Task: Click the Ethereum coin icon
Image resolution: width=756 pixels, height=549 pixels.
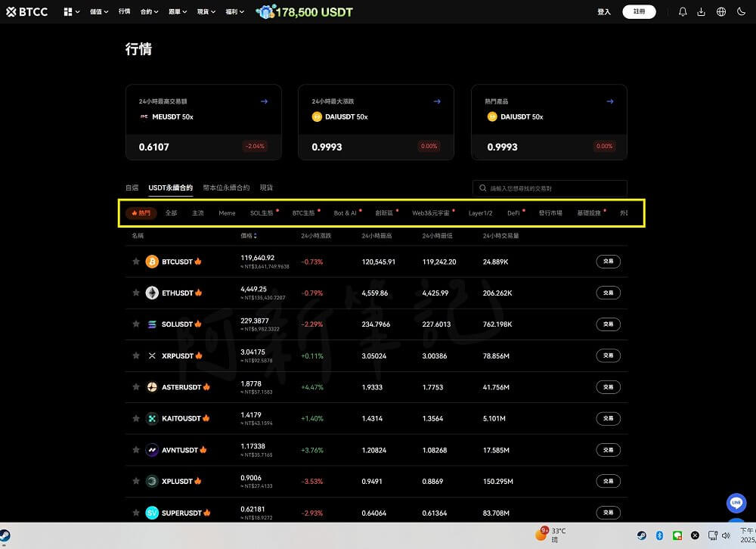Action: [x=152, y=293]
